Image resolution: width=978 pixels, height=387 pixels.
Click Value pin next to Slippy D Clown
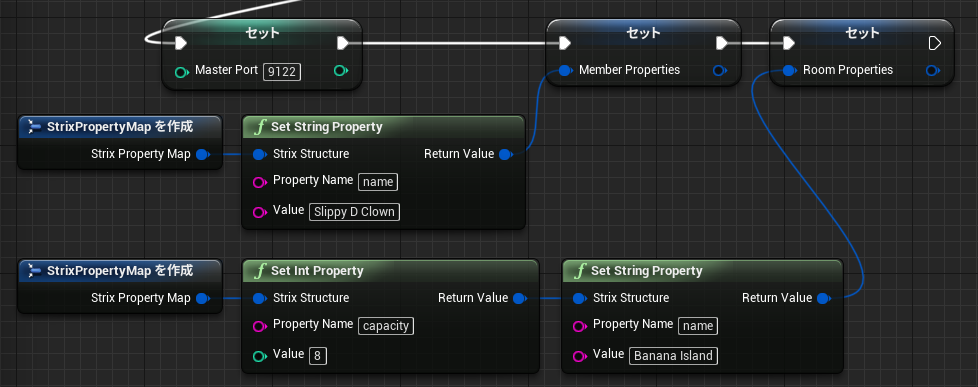click(x=259, y=212)
